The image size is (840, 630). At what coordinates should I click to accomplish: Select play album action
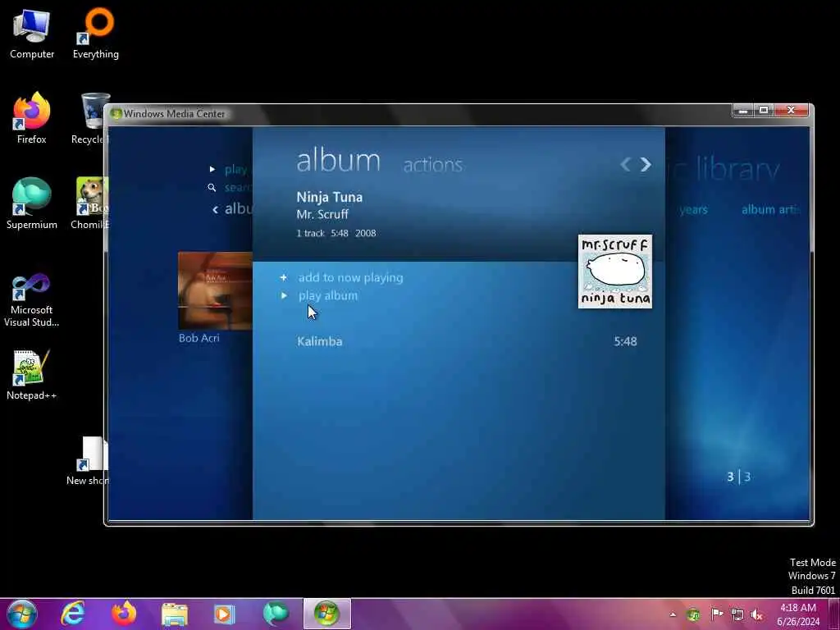coord(328,295)
